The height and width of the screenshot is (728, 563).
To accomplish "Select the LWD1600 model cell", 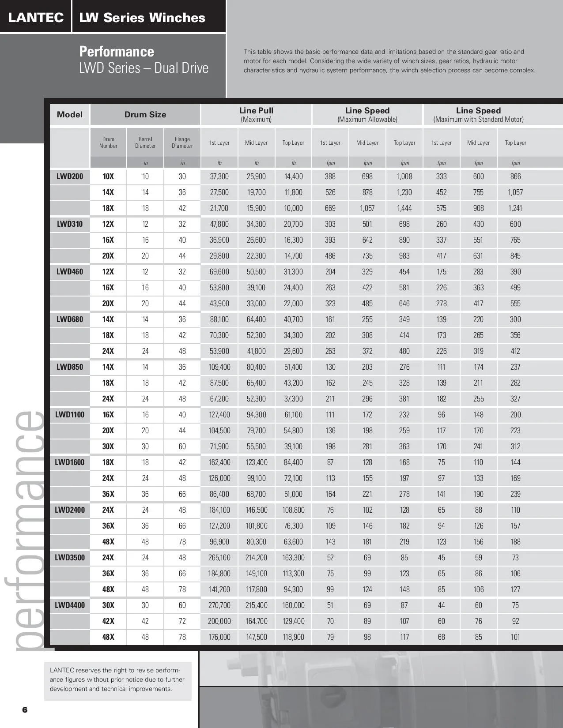I will coord(70,462).
